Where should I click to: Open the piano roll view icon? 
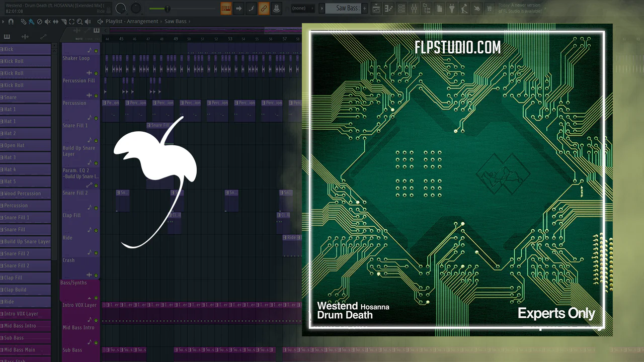click(x=389, y=8)
